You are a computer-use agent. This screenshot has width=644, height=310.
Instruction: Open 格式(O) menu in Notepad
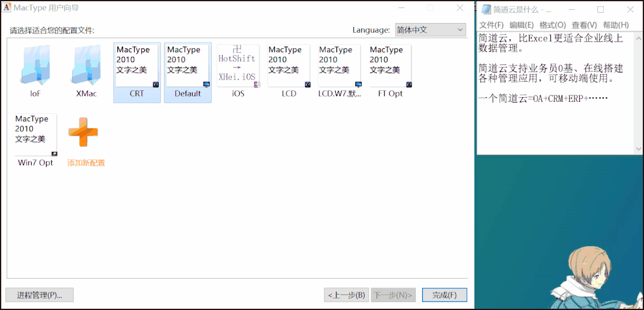pyautogui.click(x=553, y=25)
